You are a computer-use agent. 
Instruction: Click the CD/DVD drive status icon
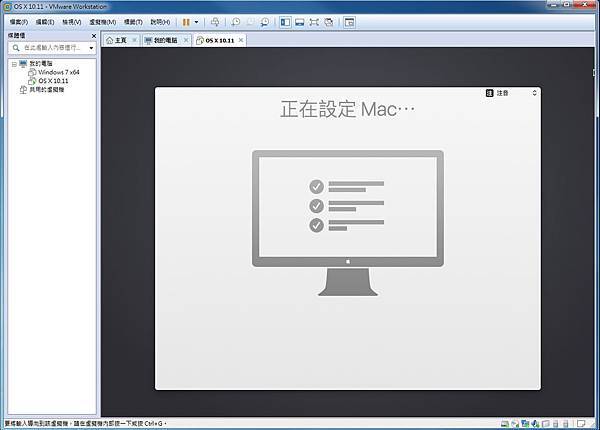coord(515,423)
